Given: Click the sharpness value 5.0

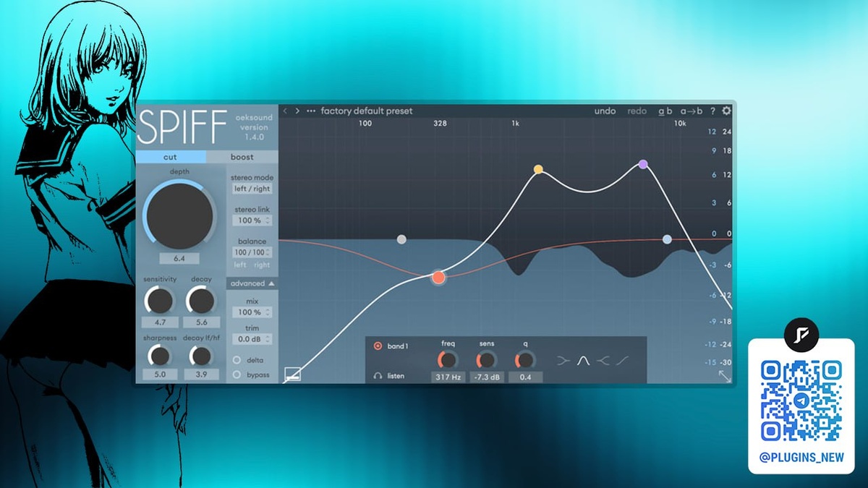Looking at the screenshot, I should pos(160,374).
